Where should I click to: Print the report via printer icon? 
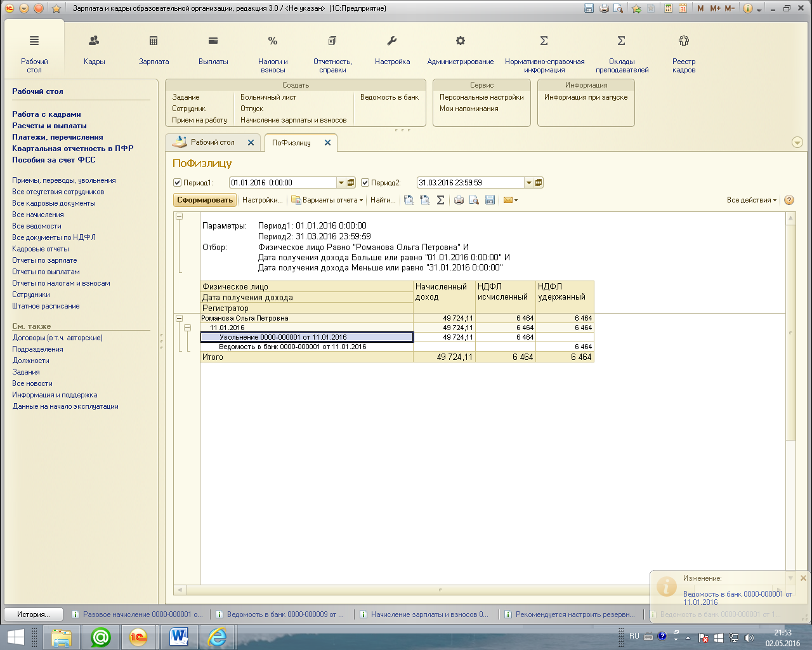click(x=459, y=200)
